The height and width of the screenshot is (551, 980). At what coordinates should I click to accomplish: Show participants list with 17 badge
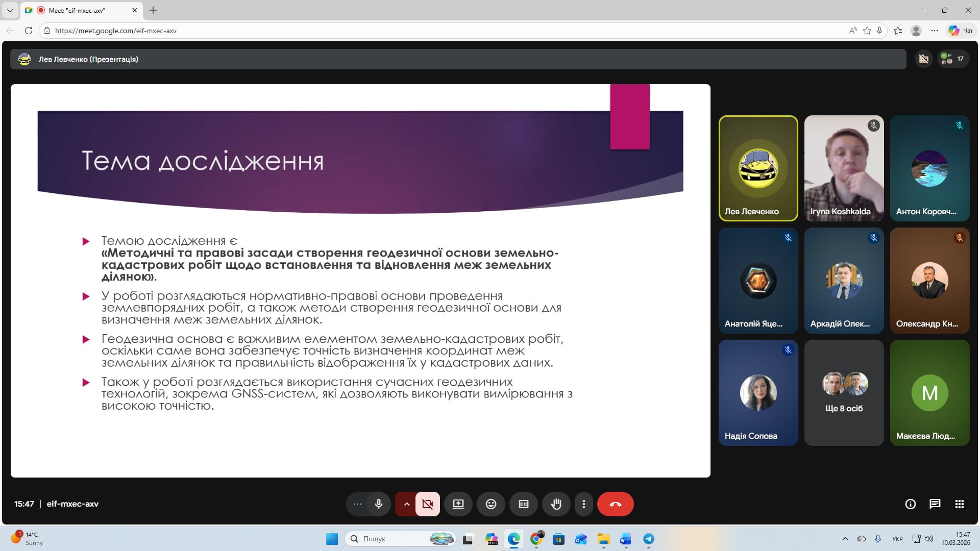click(952, 59)
